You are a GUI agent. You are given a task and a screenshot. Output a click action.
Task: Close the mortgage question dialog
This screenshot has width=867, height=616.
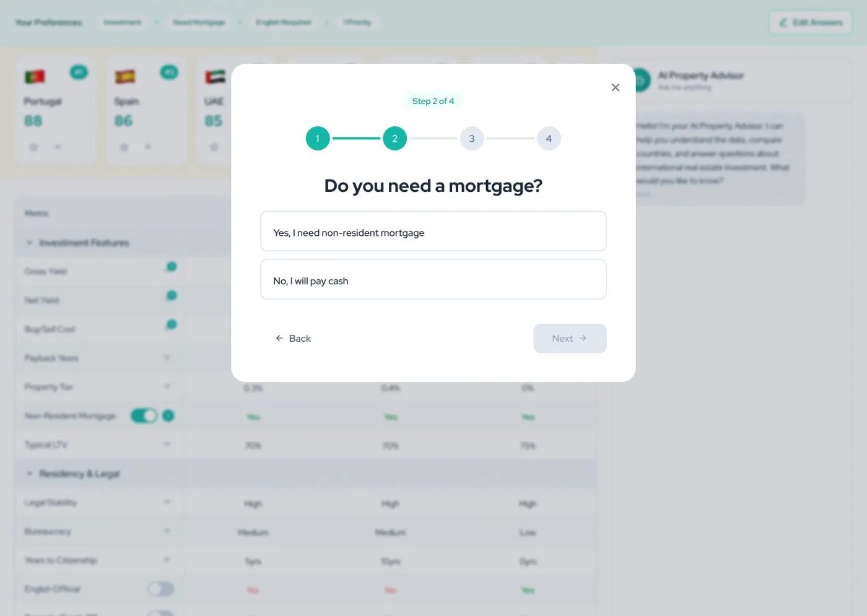[x=615, y=87]
